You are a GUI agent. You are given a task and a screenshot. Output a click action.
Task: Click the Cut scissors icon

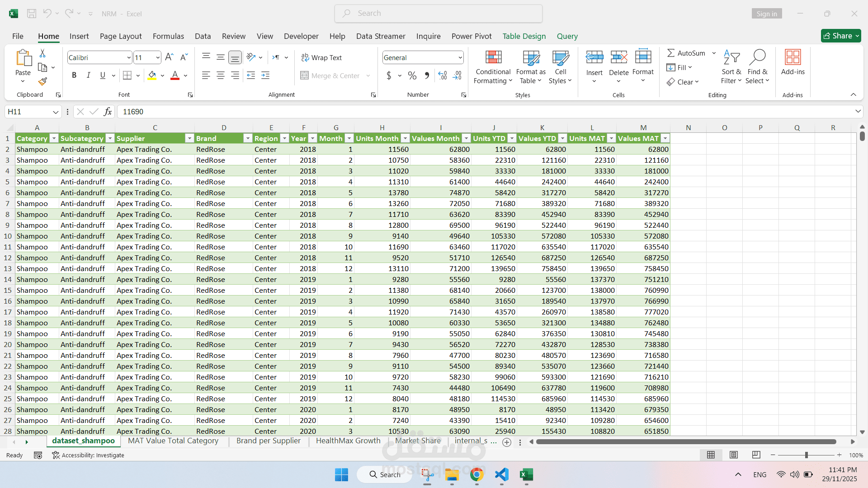click(x=42, y=53)
